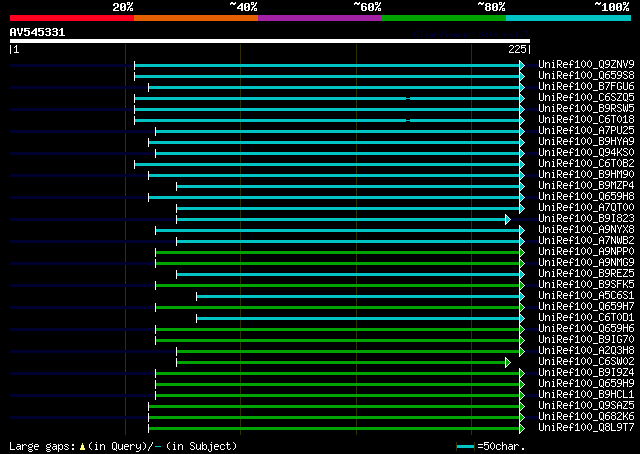Select the AV545331 query name label

[x=37, y=32]
